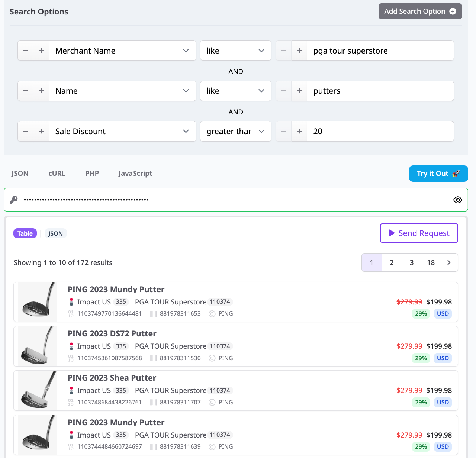Click the barcode icon in the Shea Putter row
The image size is (476, 458).
[153, 402]
